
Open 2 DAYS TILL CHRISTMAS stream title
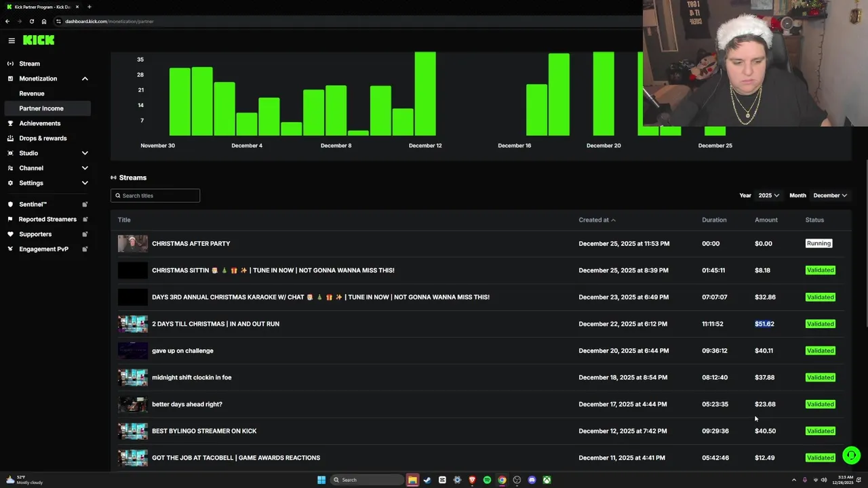[216, 324]
